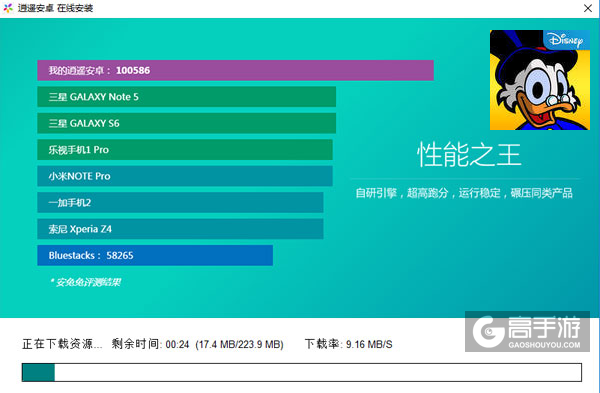Image resolution: width=600 pixels, height=393 pixels.
Task: Click the download progress bar
Action: tap(302, 372)
